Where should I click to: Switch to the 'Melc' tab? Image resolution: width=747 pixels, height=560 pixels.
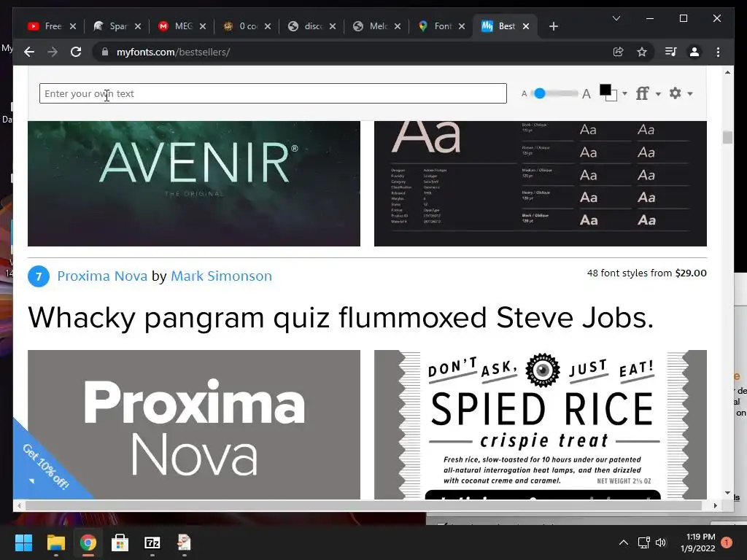click(371, 26)
